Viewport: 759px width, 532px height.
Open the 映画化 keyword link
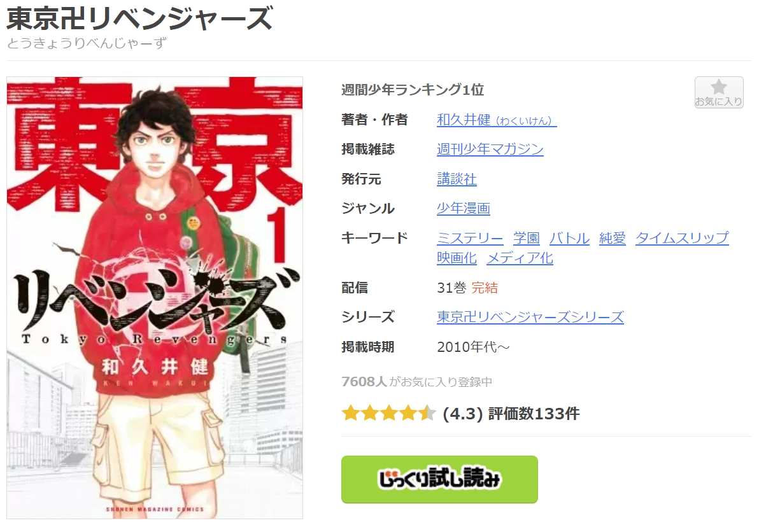(x=457, y=258)
